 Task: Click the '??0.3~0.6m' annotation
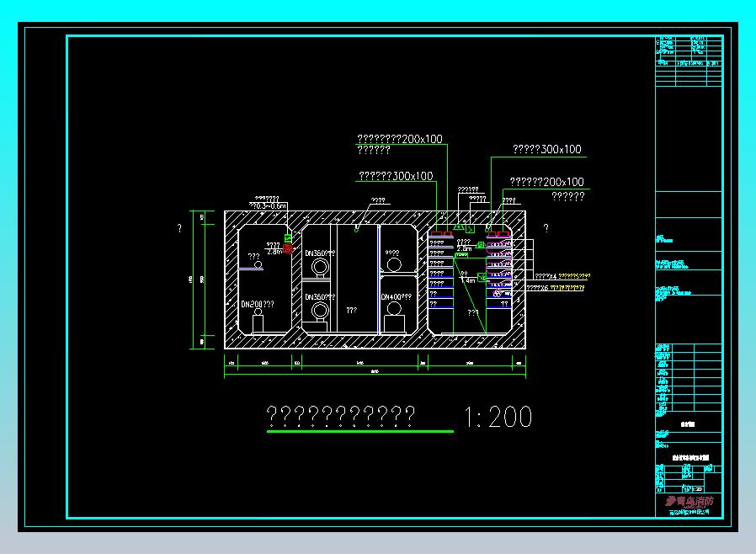pos(268,206)
